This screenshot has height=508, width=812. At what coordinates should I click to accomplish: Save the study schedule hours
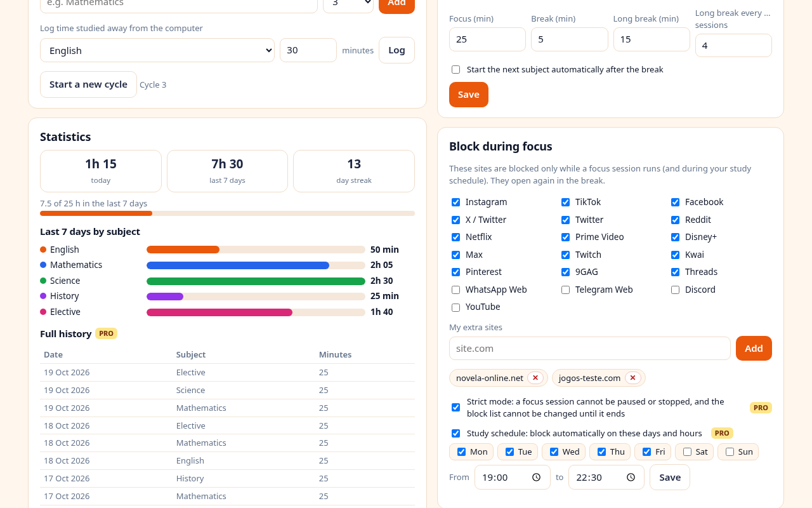[x=670, y=478]
